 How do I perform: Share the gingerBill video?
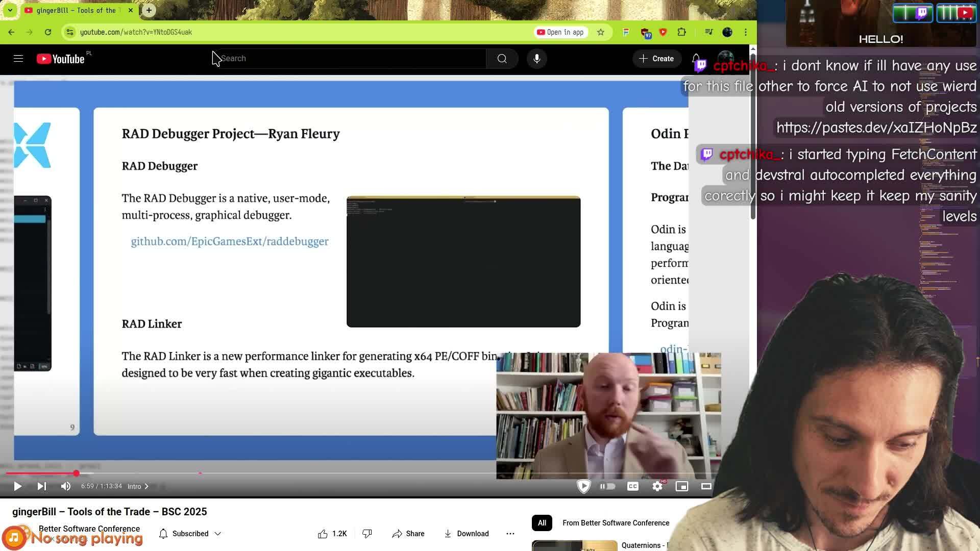click(x=408, y=534)
